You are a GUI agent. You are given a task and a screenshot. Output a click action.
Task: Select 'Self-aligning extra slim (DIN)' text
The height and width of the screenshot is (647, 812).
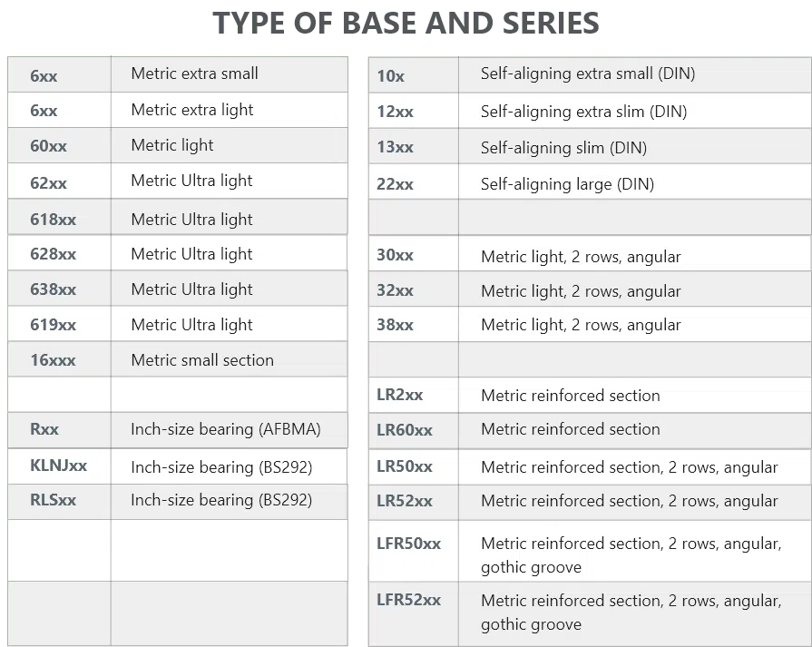click(583, 112)
